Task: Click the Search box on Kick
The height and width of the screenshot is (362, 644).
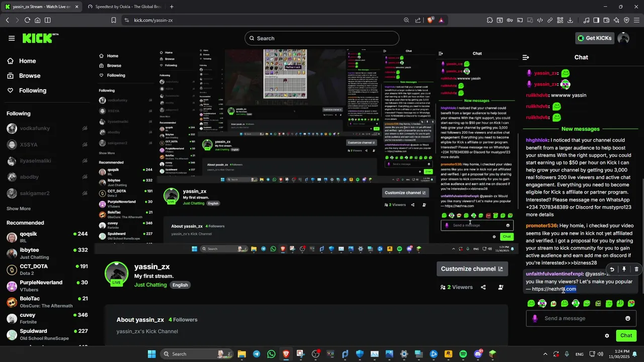Action: (322, 38)
